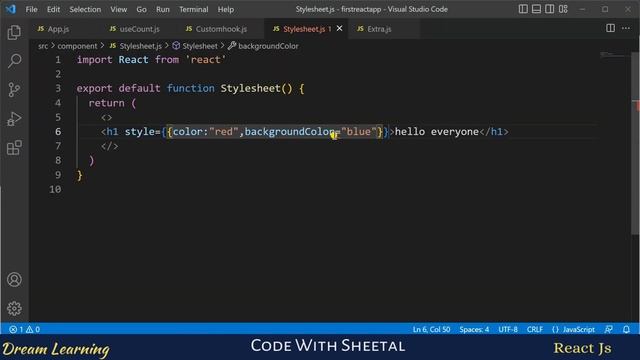This screenshot has width=640, height=360.
Task: Change line endings via CRLF
Action: pyautogui.click(x=535, y=329)
